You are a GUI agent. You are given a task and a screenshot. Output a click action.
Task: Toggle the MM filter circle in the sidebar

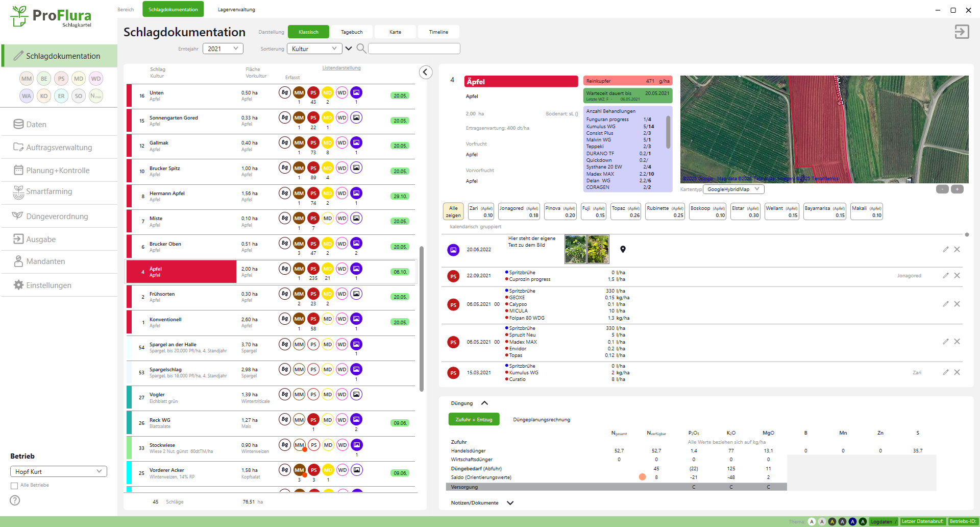click(x=27, y=79)
